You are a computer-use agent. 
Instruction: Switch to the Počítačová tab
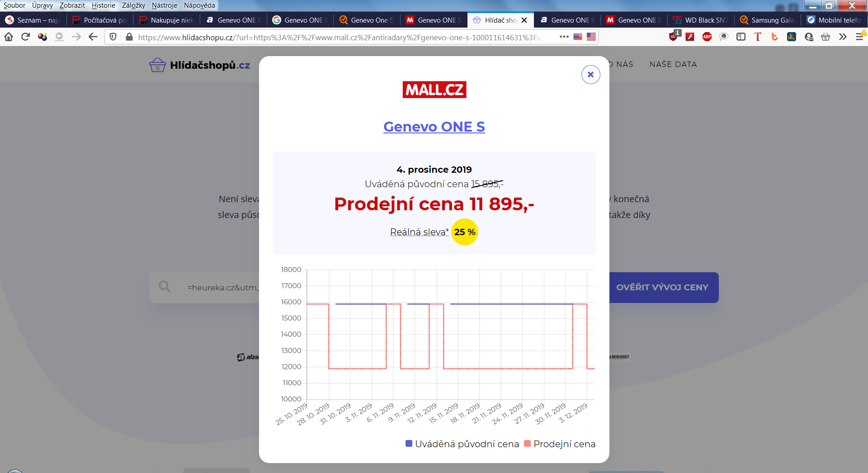[100, 20]
